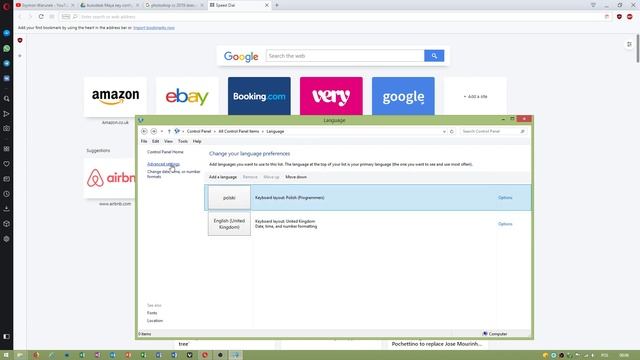
Task: Toggle the sidebar panel icon at bottom
Action: (7, 336)
